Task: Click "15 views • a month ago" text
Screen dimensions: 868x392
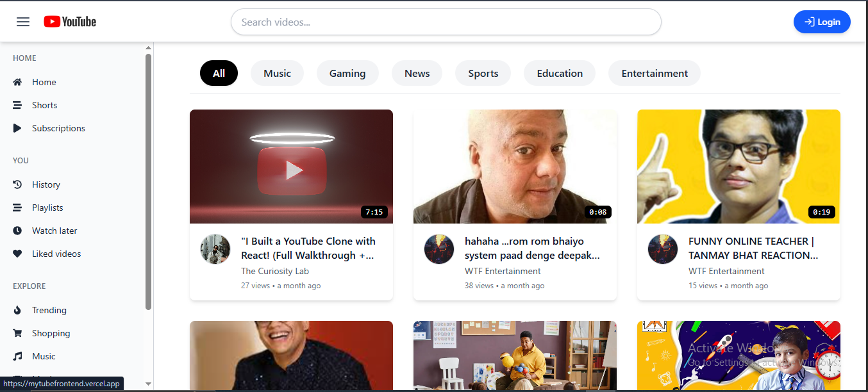Action: (728, 286)
